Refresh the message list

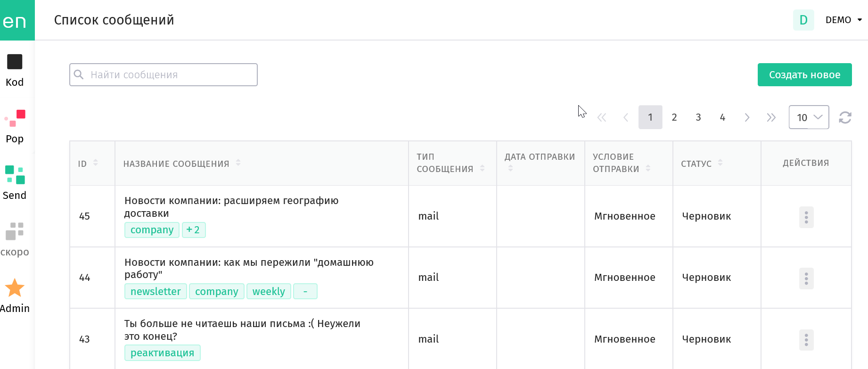click(x=845, y=117)
